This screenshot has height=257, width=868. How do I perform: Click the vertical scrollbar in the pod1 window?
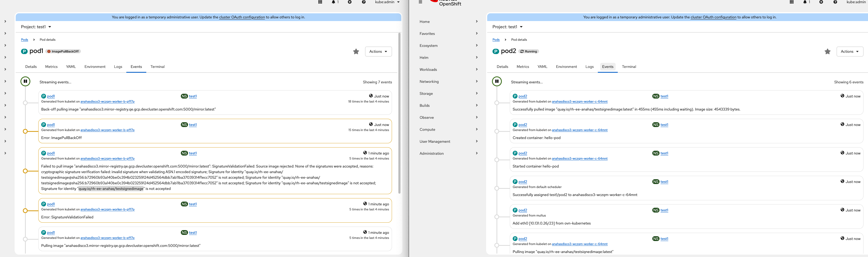pyautogui.click(x=399, y=113)
